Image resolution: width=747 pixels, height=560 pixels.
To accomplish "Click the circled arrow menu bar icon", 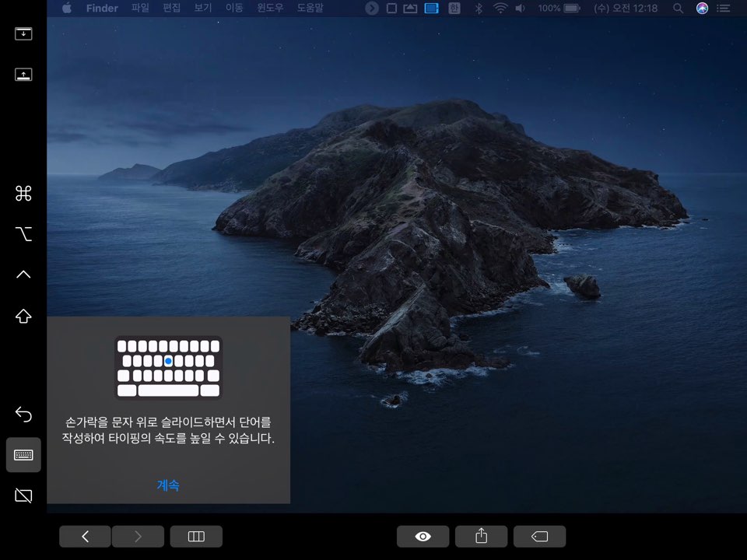I will (372, 8).
